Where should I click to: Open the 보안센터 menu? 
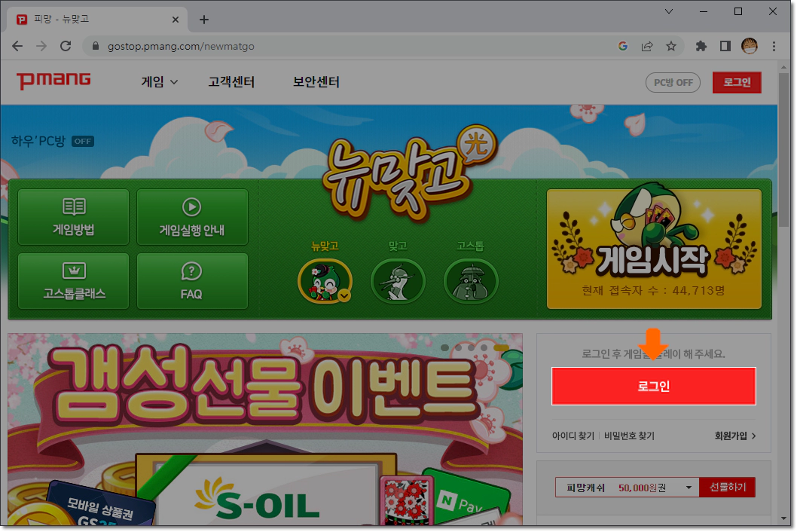click(x=316, y=82)
